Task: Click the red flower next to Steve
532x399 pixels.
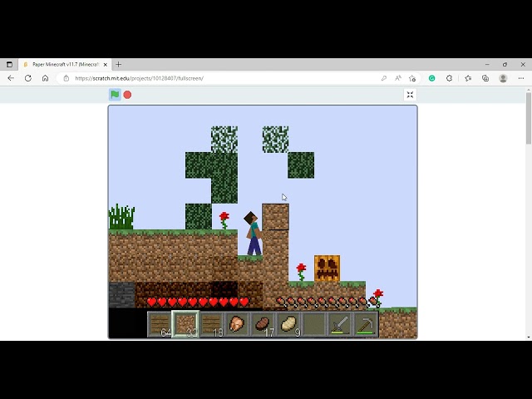Action: 224,220
